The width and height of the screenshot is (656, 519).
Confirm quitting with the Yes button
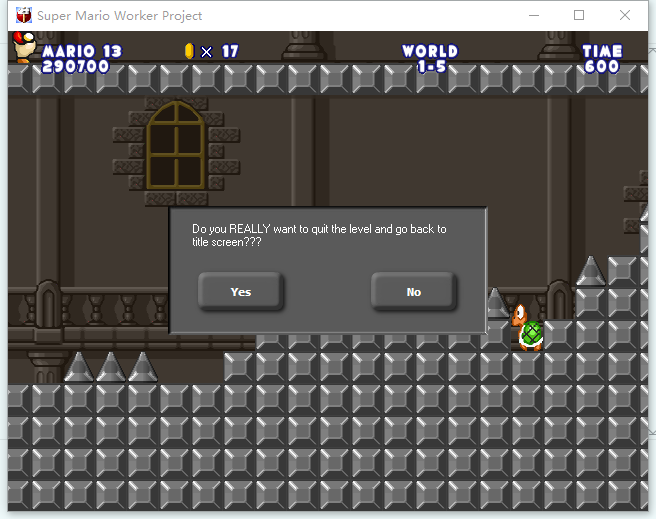pyautogui.click(x=241, y=291)
